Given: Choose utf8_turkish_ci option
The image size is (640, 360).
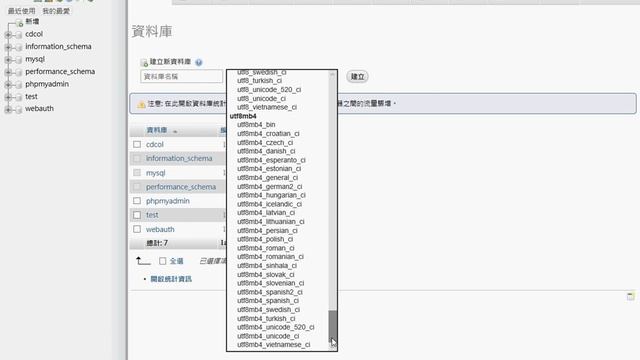Looking at the screenshot, I should (x=259, y=80).
